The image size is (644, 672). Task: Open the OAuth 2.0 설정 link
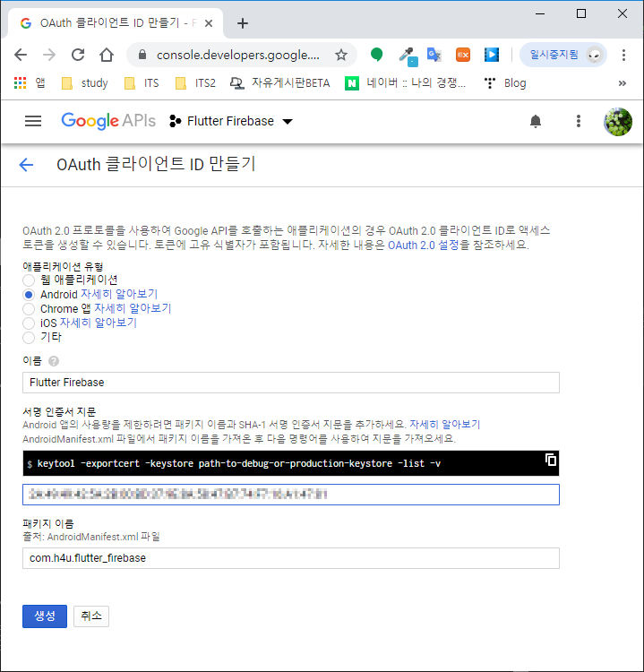tap(424, 246)
